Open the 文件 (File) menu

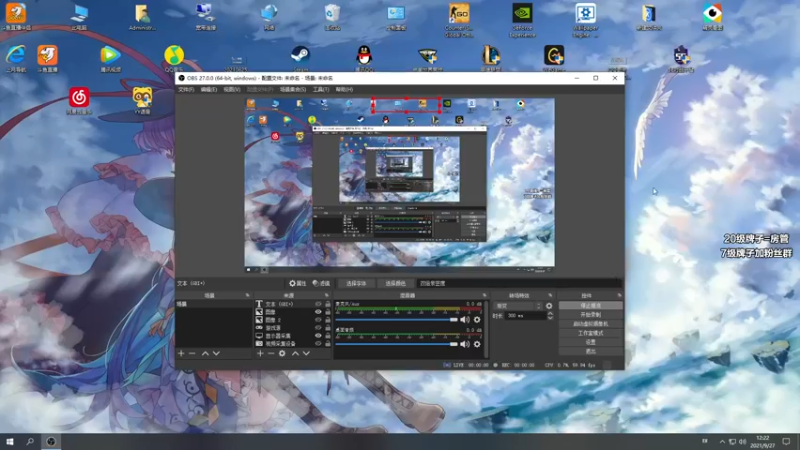click(x=185, y=89)
